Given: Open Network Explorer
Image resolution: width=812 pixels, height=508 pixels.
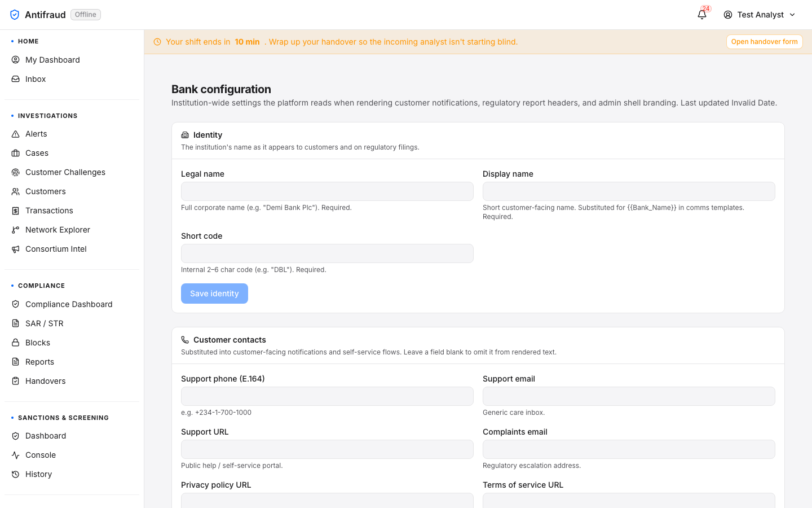Looking at the screenshot, I should (72, 230).
